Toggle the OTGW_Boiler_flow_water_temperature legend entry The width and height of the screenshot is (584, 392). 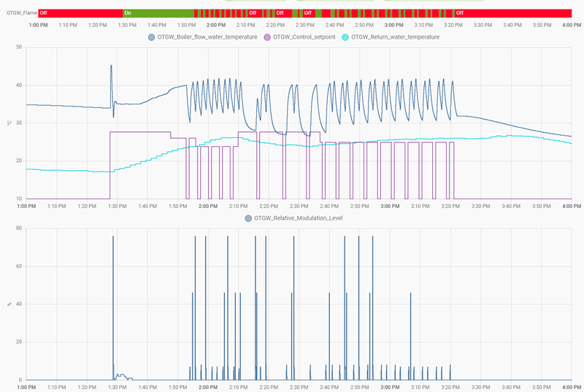[203, 37]
